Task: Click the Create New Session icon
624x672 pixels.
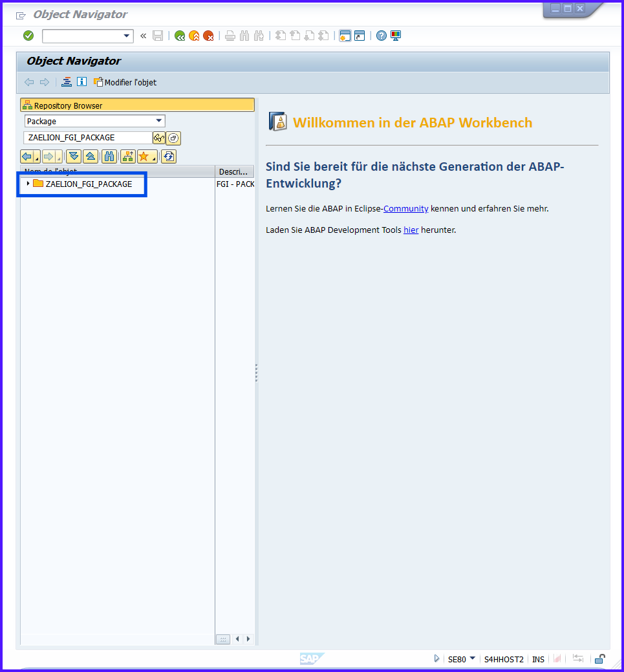Action: pos(345,36)
